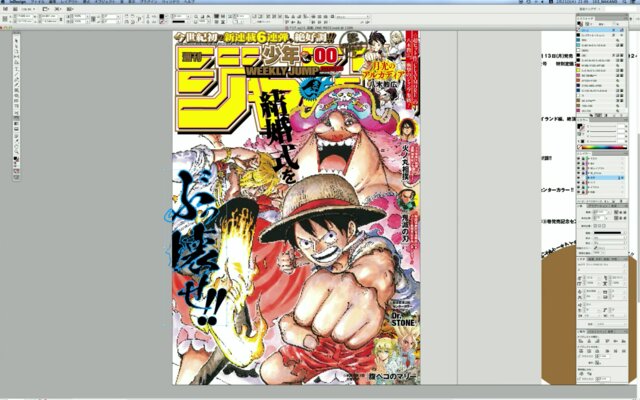The image size is (640, 400).
Task: Click the C slider in Color panel
Action: pos(603,127)
